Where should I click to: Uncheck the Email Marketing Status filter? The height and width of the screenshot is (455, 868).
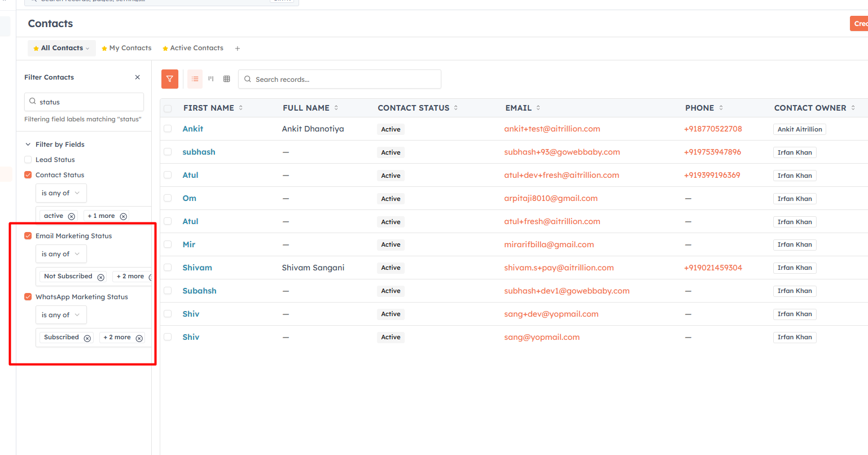click(28, 236)
